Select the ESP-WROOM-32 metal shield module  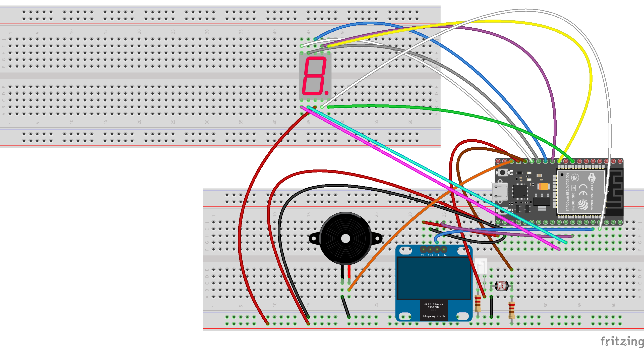pos(581,192)
